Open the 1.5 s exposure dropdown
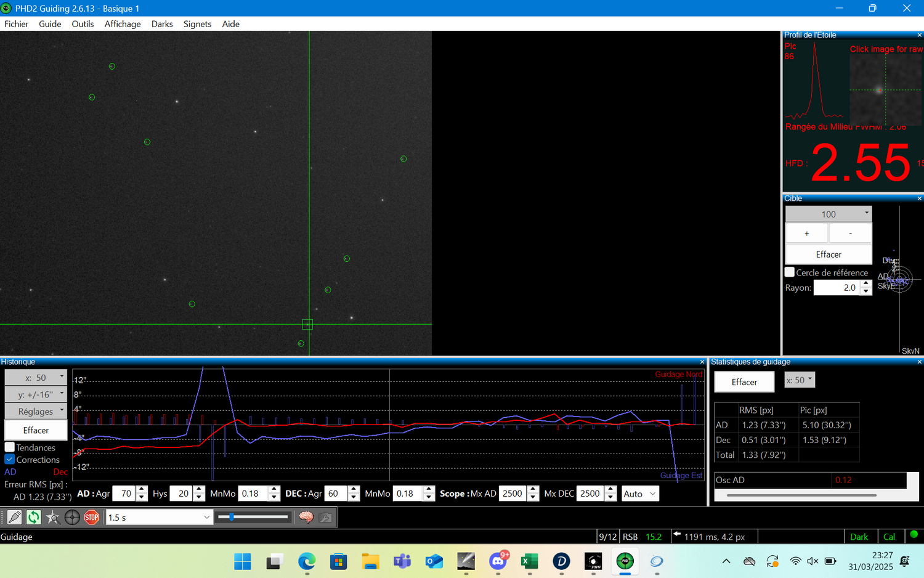This screenshot has height=578, width=924. [160, 518]
